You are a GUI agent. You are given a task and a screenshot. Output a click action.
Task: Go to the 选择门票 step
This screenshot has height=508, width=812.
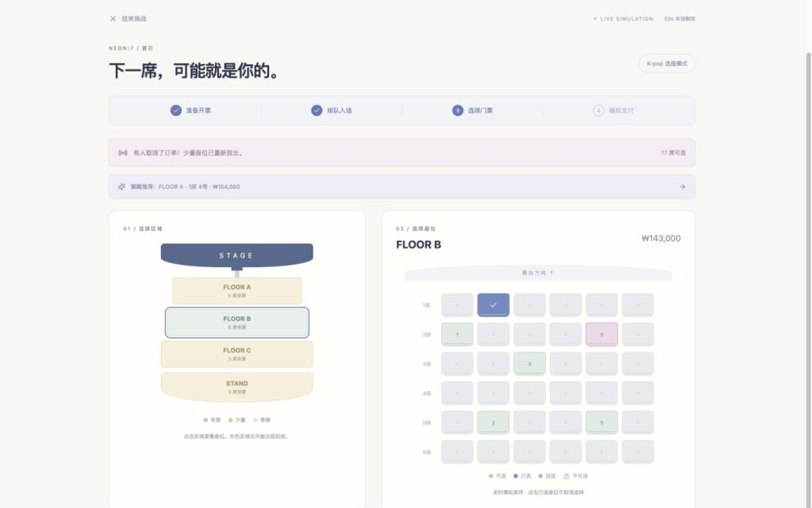[472, 111]
